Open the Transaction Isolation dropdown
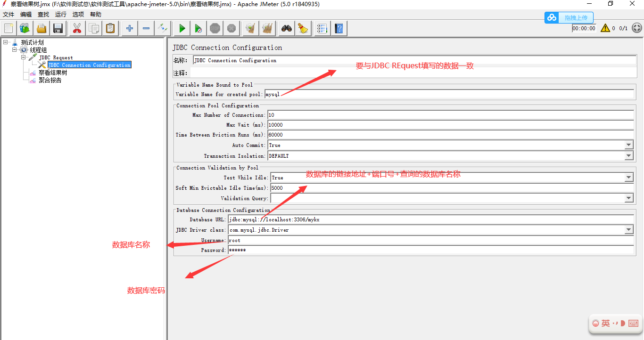The image size is (644, 340). click(x=629, y=155)
